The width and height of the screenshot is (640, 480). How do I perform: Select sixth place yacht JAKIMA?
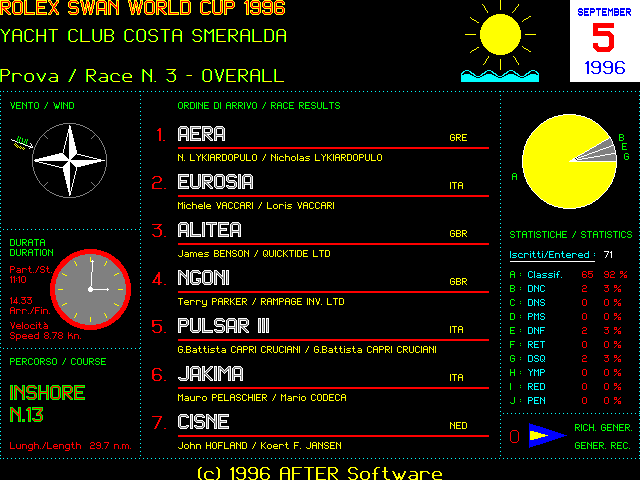pos(211,374)
